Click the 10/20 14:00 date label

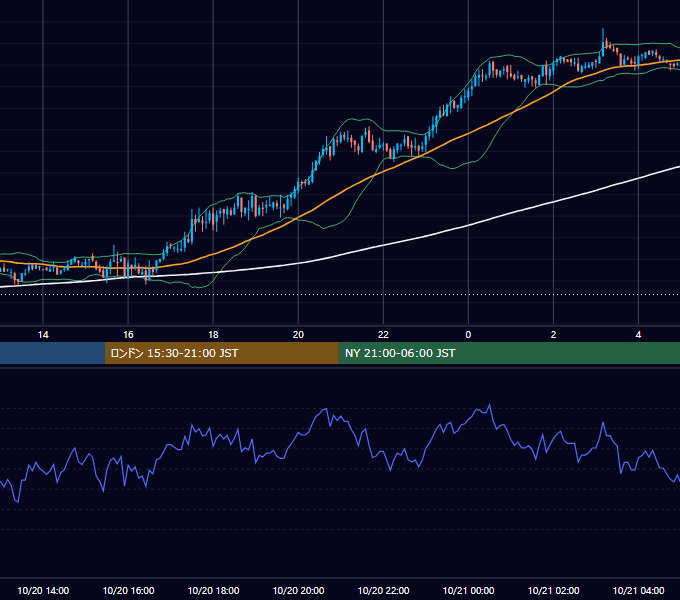click(43, 590)
